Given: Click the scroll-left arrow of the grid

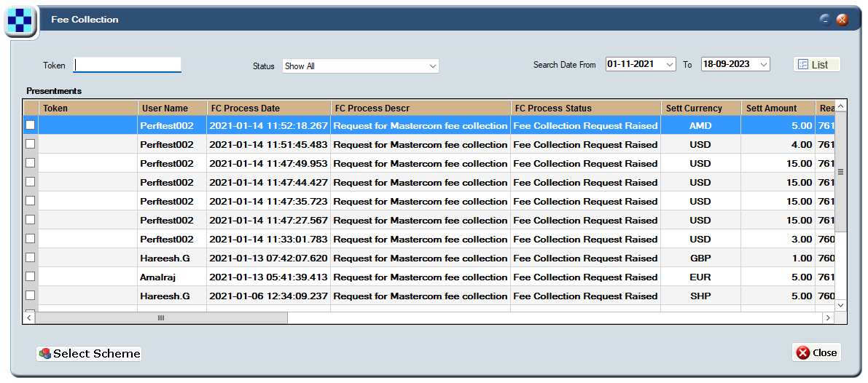Looking at the screenshot, I should tap(28, 317).
